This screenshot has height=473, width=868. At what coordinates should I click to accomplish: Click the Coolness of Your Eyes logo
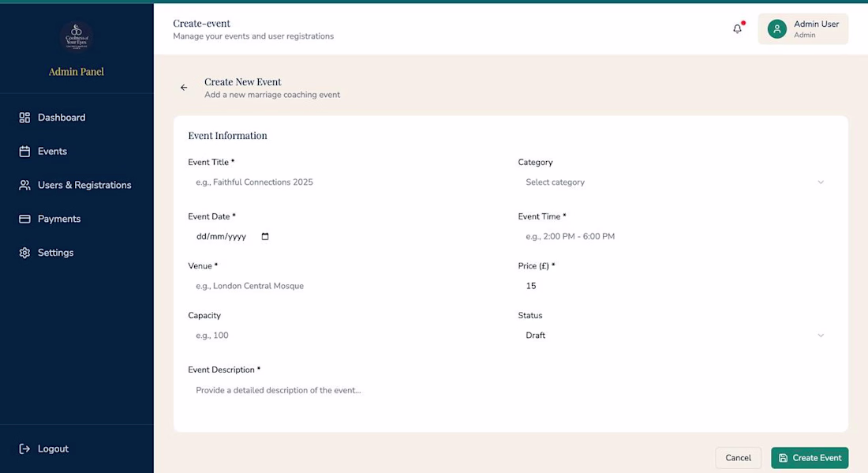tap(77, 37)
